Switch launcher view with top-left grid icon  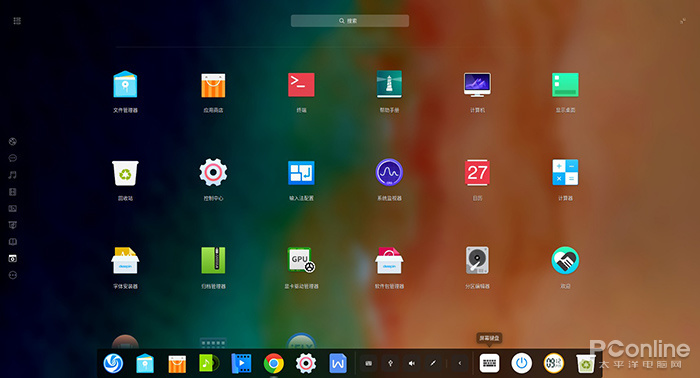coord(17,21)
